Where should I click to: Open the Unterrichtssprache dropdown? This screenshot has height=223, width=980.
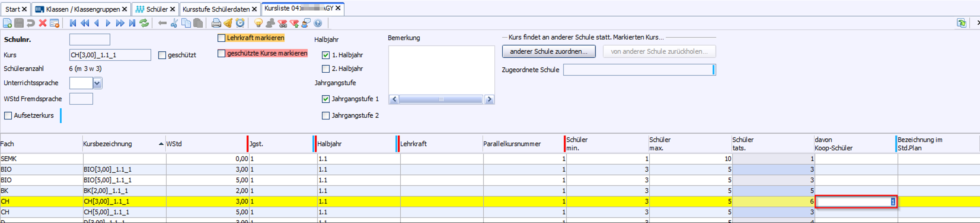(x=97, y=83)
